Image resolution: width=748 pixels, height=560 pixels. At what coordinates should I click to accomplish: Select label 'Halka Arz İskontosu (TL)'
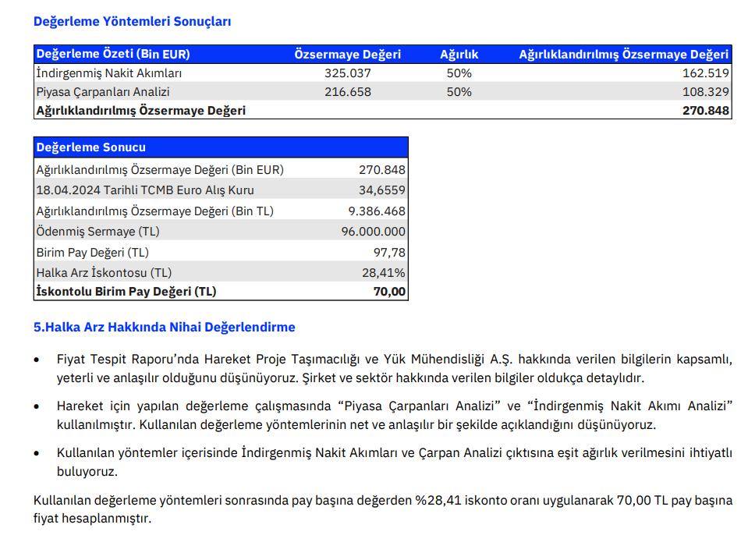pyautogui.click(x=104, y=273)
